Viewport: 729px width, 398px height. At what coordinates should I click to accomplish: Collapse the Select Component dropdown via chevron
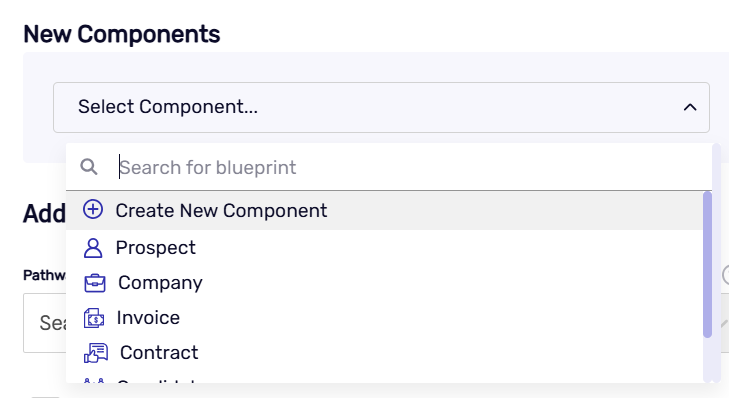(690, 107)
